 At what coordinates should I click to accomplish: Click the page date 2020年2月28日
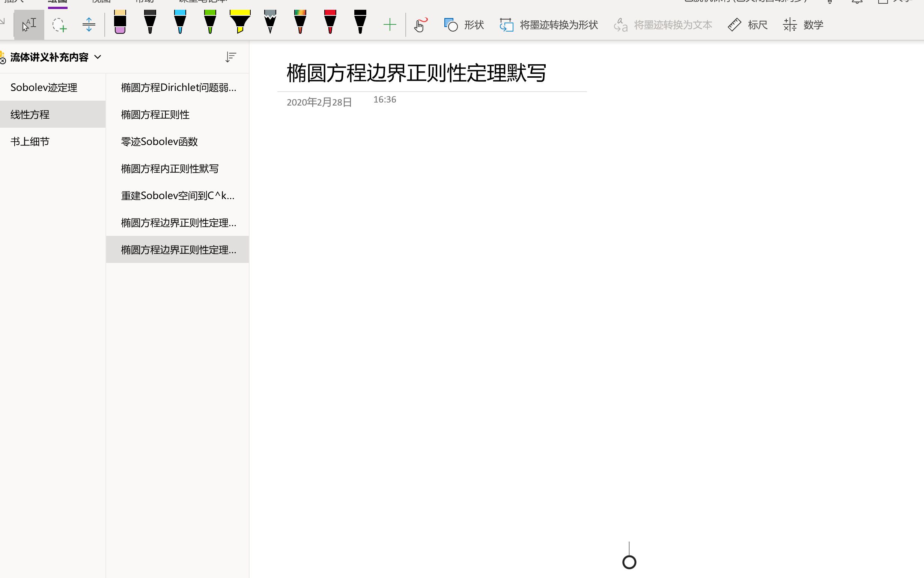319,102
